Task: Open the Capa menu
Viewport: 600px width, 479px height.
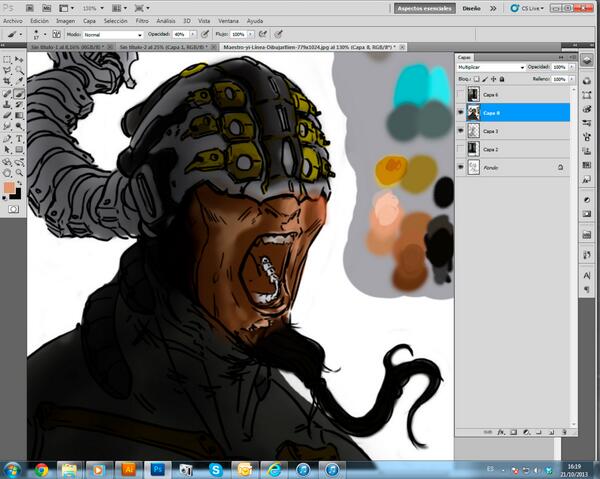Action: [89, 21]
